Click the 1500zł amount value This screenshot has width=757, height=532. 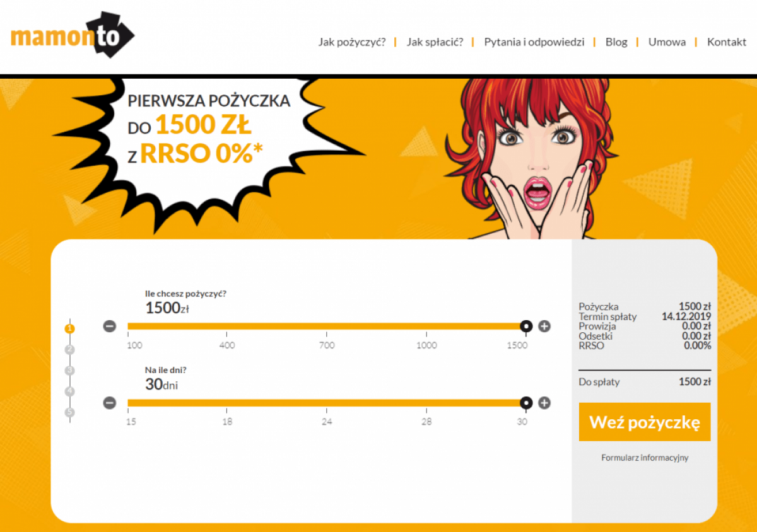[167, 308]
